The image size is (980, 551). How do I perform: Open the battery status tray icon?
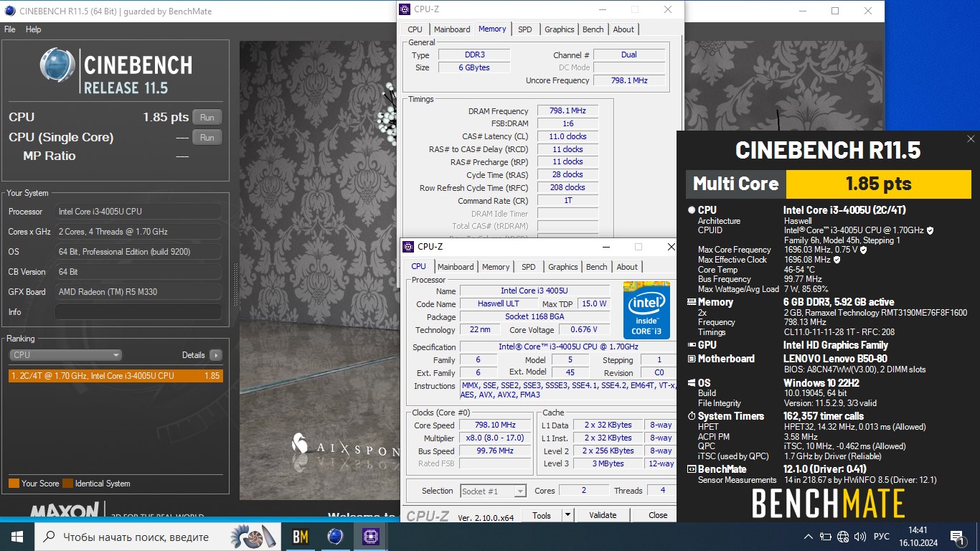[x=826, y=537]
